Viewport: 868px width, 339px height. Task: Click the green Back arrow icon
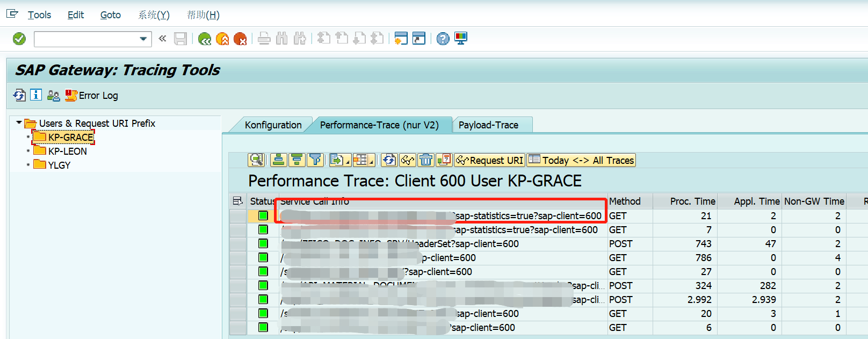tap(204, 39)
